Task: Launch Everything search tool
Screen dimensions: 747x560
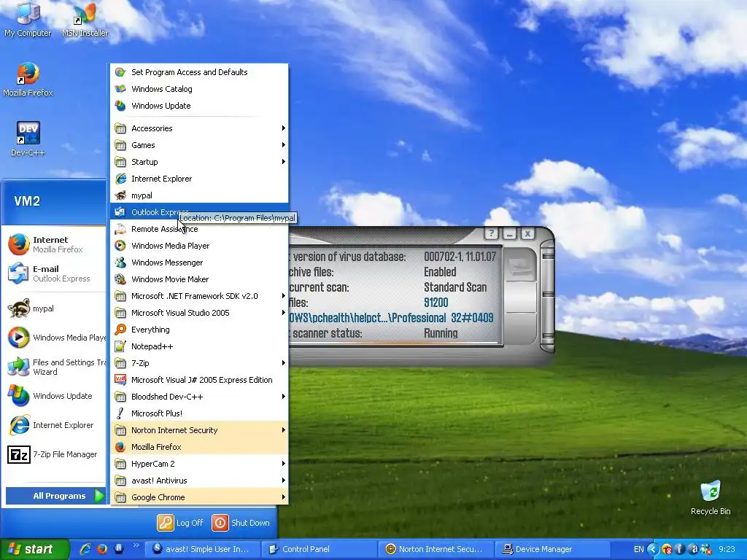Action: point(199,330)
